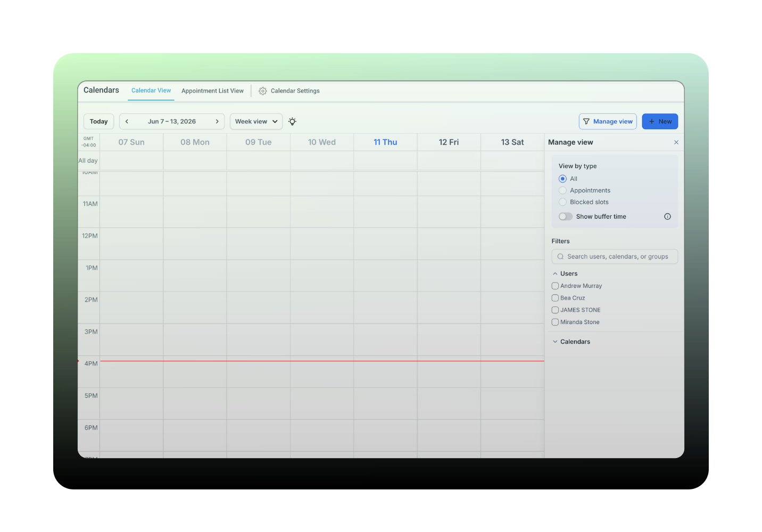This screenshot has height=532, width=762.
Task: Switch to Appointment List View tab
Action: [212, 91]
